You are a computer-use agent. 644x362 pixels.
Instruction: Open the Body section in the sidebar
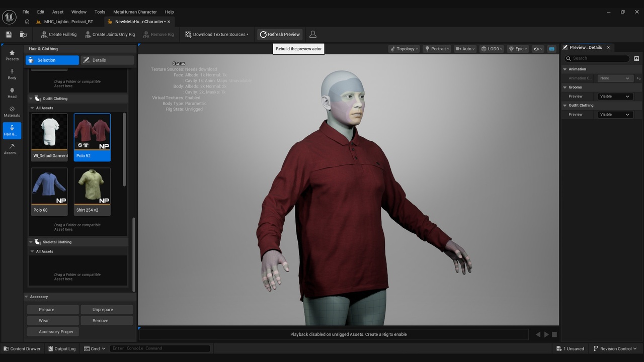(x=12, y=74)
